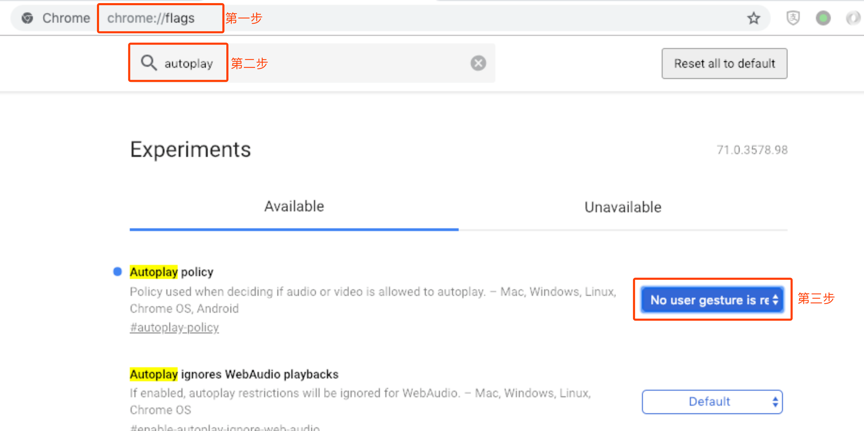This screenshot has width=864, height=431.
Task: Click the Autoplay policy flag title
Action: tap(171, 272)
